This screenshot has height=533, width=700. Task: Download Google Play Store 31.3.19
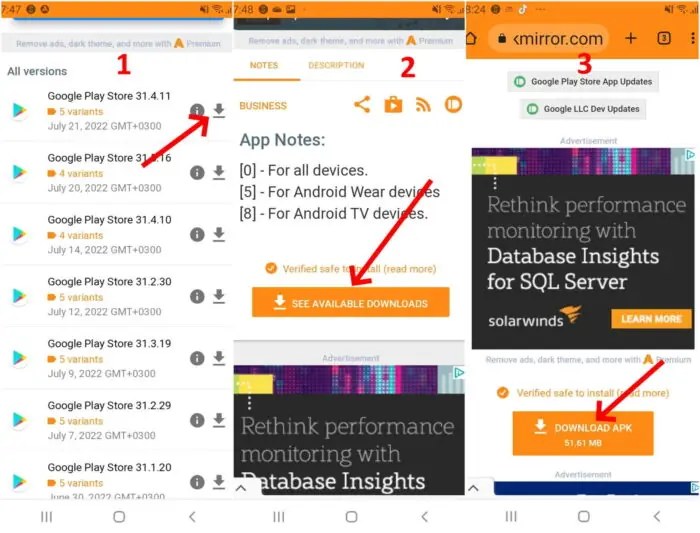pyautogui.click(x=219, y=358)
